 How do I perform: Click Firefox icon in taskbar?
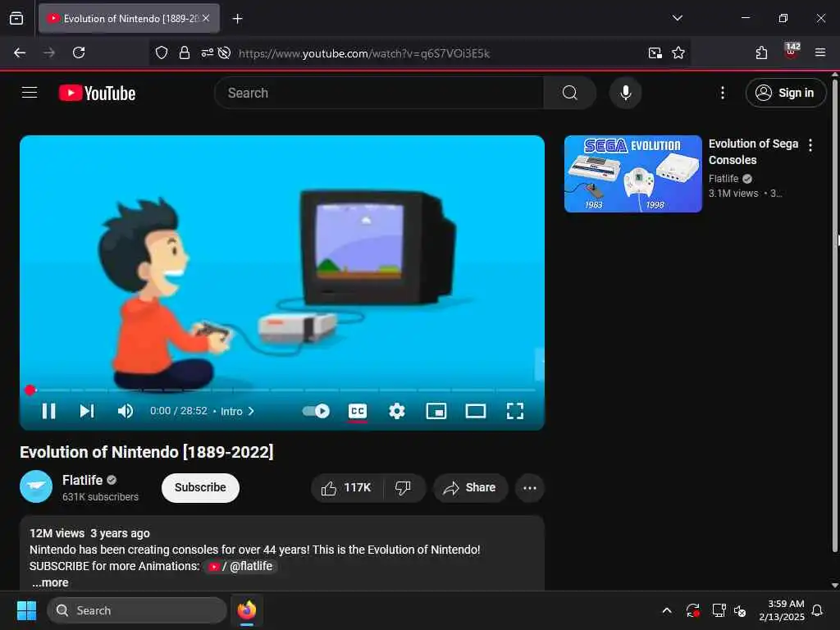[247, 610]
